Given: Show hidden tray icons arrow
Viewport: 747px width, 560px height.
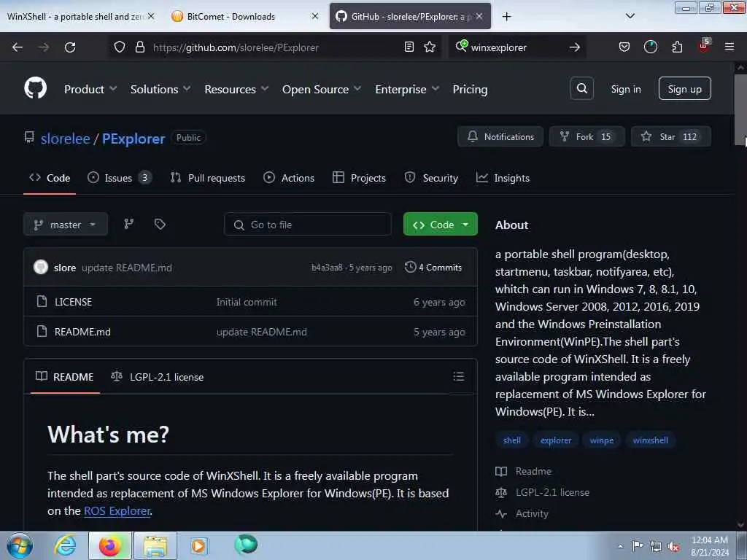Looking at the screenshot, I should click(x=620, y=546).
